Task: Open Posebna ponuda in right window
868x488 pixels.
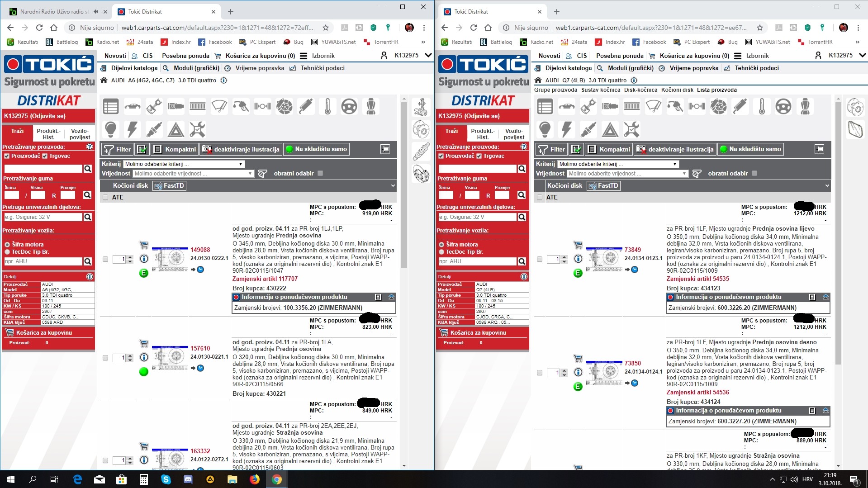Action: [620, 56]
